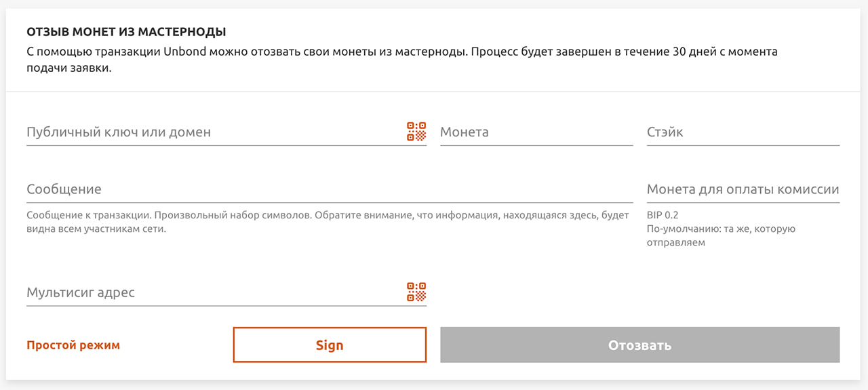
Task: Activate the Сообщение text field
Action: 330,189
